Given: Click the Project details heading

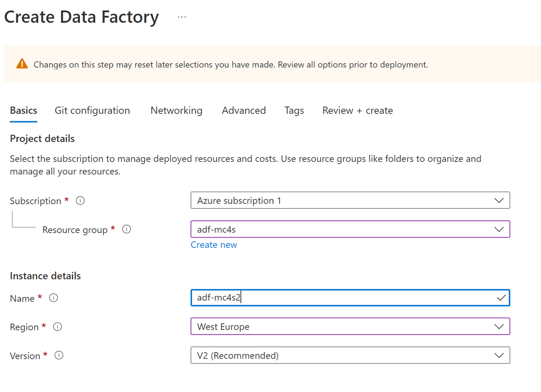Looking at the screenshot, I should click(x=42, y=139).
